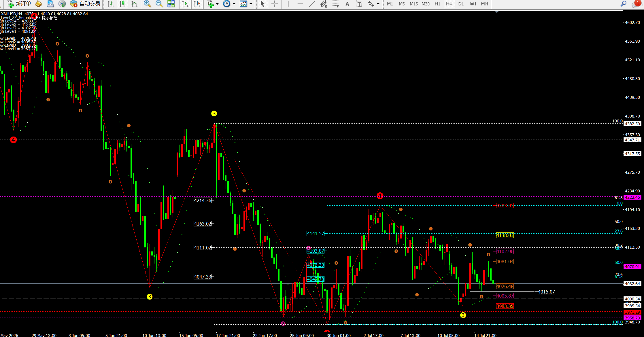Select the equidistant channel tool
644x337 pixels.
(324, 4)
